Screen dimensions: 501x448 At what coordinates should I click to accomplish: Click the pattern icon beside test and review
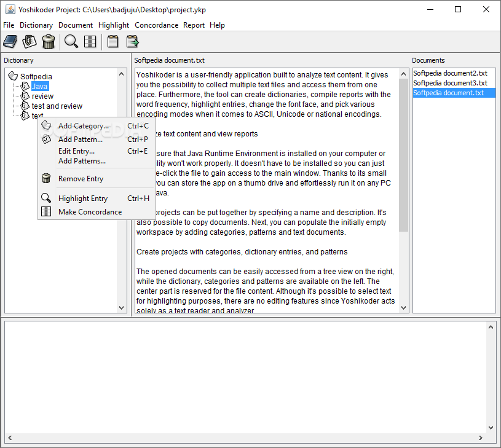pos(25,106)
